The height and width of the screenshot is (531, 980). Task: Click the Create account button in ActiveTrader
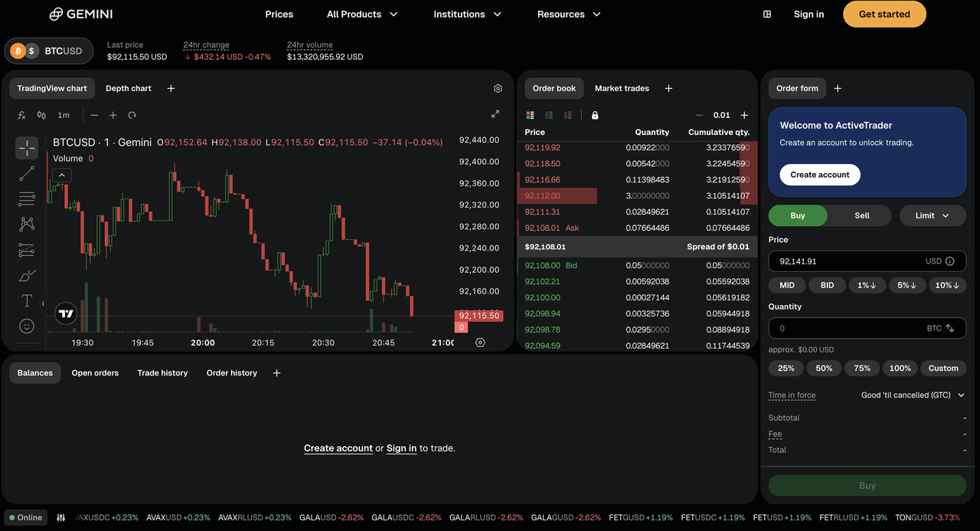click(x=819, y=175)
